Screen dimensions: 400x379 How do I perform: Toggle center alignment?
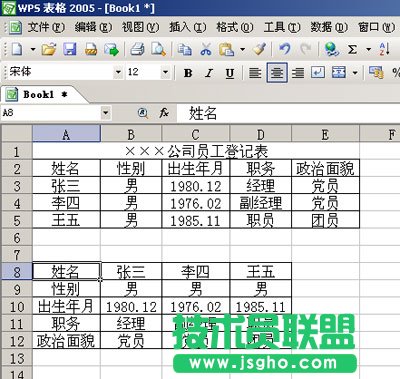[277, 72]
